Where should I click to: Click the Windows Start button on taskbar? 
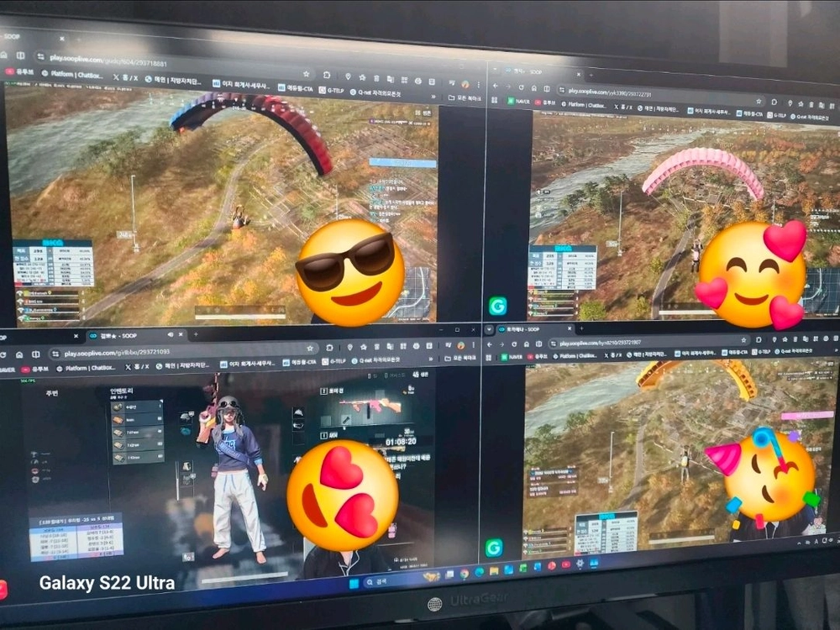(x=354, y=583)
